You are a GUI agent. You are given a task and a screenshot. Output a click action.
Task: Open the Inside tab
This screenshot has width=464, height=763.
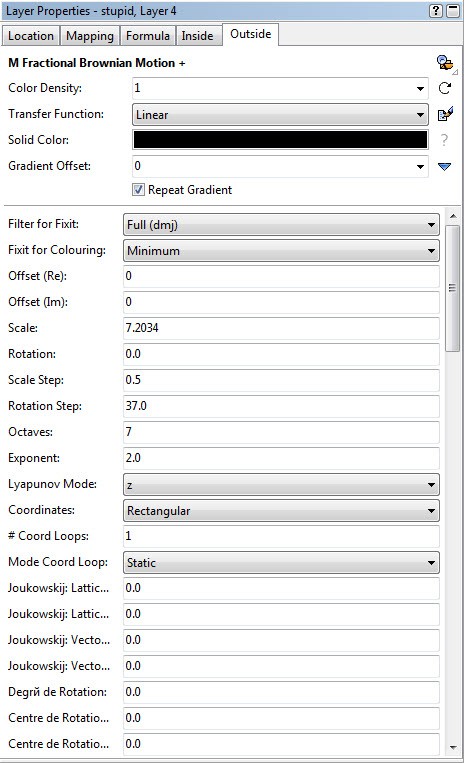pos(197,36)
